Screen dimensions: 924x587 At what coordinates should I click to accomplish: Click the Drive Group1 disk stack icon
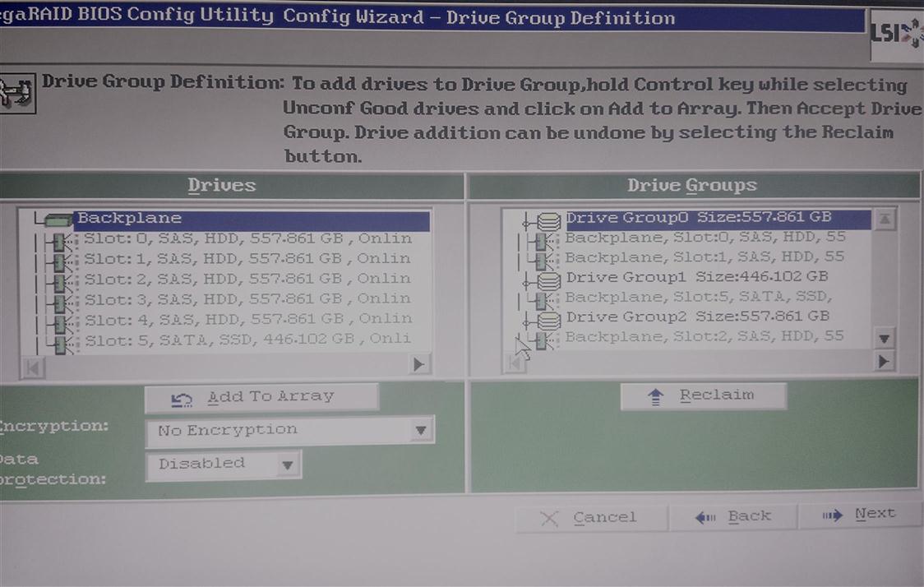coord(548,281)
